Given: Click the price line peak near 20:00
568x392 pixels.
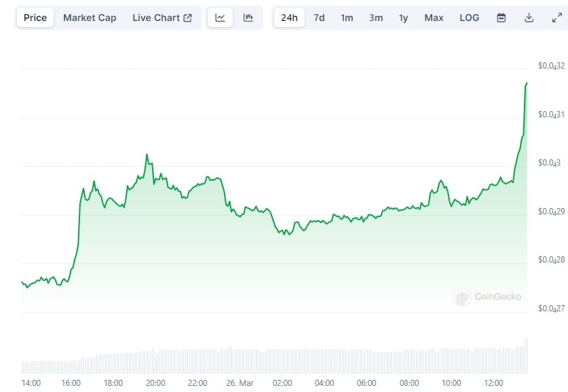Looking at the screenshot, I should [x=147, y=155].
